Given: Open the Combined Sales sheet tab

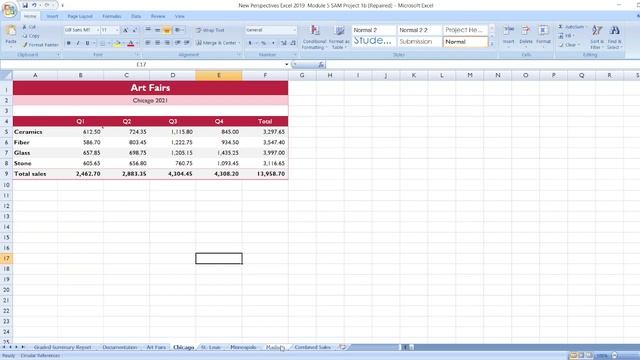Looking at the screenshot, I should pyautogui.click(x=313, y=347).
